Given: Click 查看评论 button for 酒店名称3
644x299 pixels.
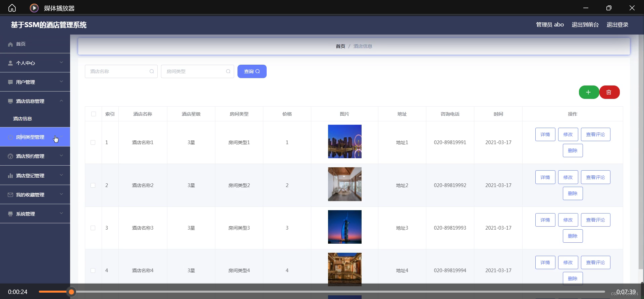Looking at the screenshot, I should 596,220.
